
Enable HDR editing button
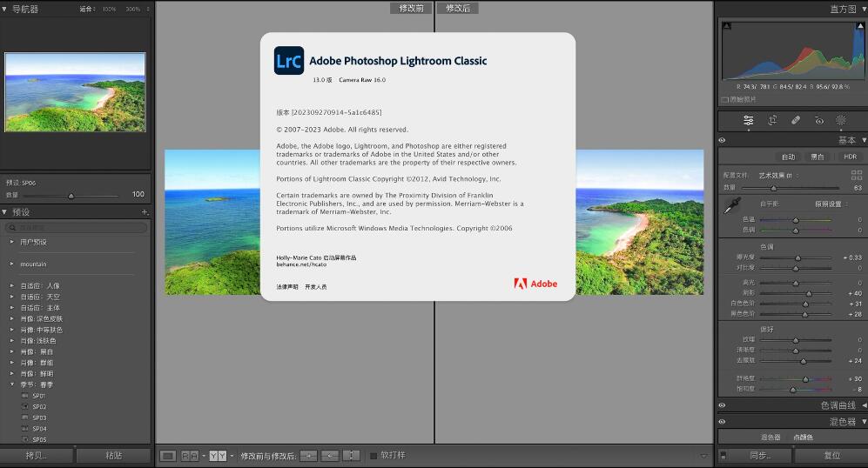pyautogui.click(x=851, y=157)
